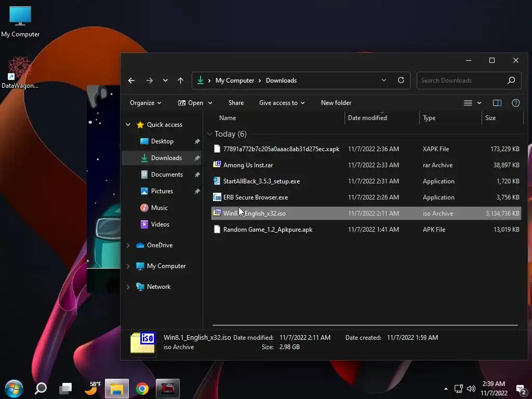Image resolution: width=532 pixels, height=399 pixels.
Task: Select Among Us Inst.rar file
Action: [x=366, y=165]
